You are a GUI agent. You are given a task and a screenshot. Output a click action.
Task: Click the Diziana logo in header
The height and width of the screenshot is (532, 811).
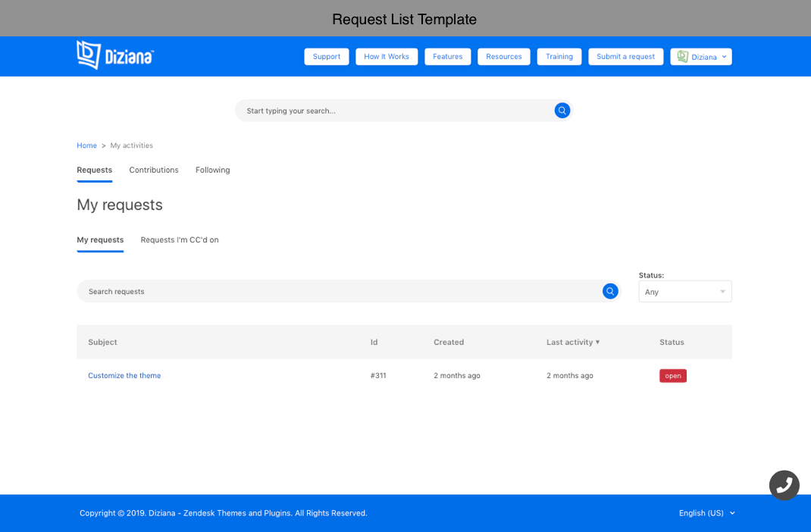115,55
